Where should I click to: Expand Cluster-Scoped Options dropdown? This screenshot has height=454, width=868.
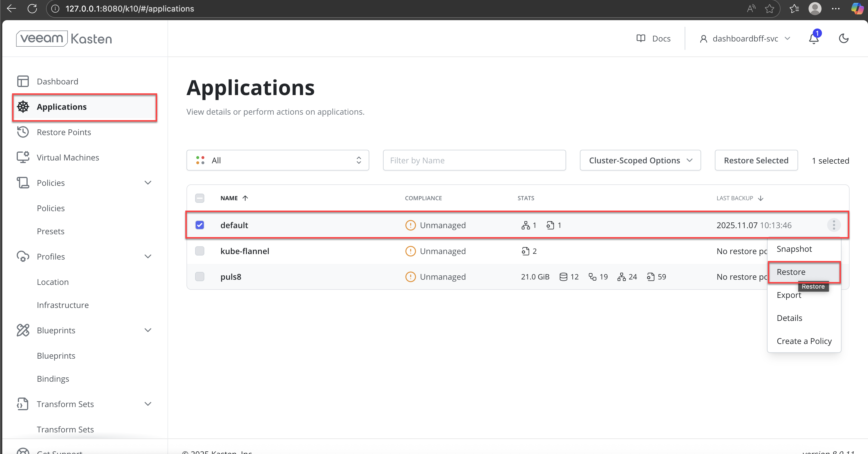point(640,160)
